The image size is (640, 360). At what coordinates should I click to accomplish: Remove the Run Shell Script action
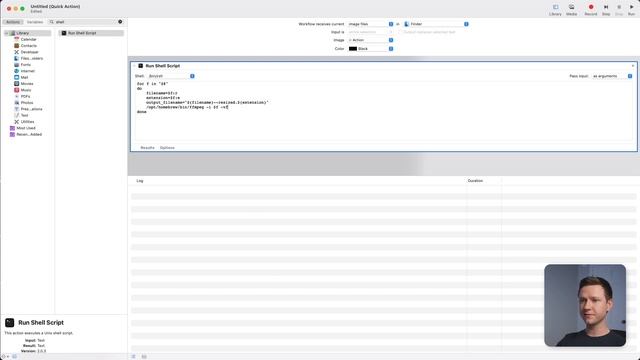tap(633, 66)
